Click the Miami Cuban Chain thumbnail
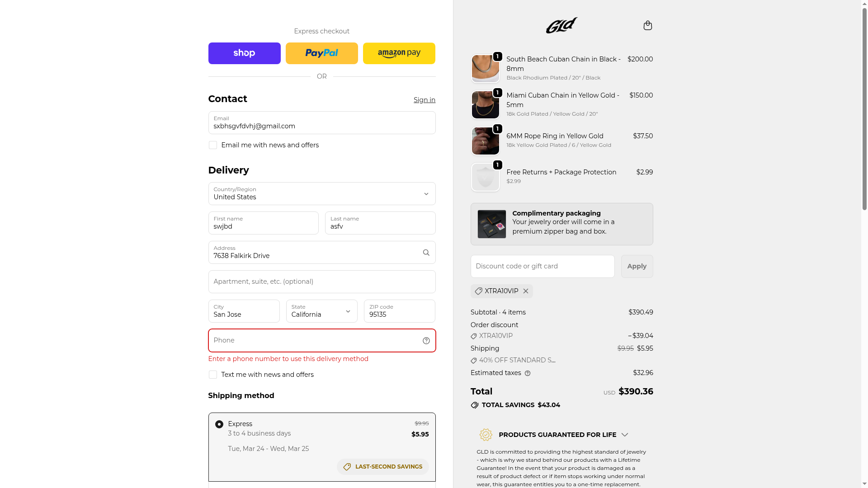This screenshot has width=868, height=488. coord(485,105)
